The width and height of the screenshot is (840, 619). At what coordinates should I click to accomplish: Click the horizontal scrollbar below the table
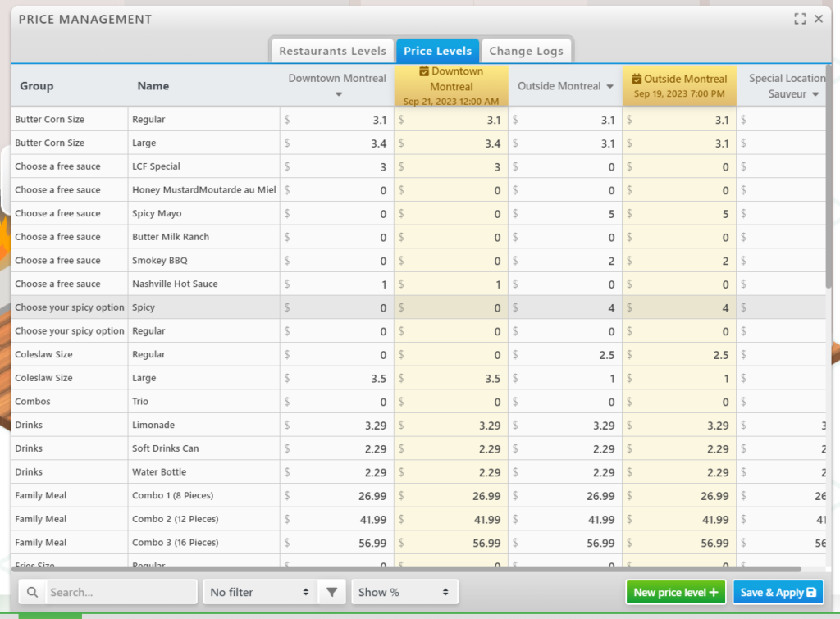click(x=410, y=569)
